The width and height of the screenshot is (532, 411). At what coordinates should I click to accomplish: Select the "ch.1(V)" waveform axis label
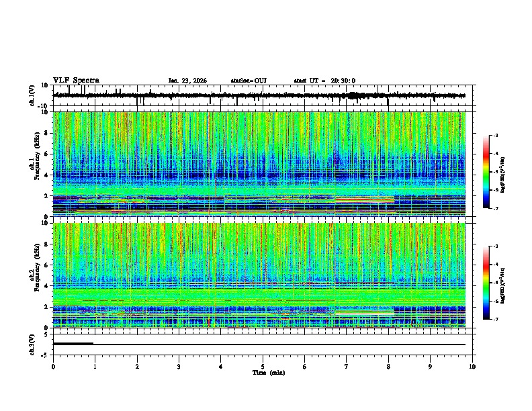tap(32, 95)
